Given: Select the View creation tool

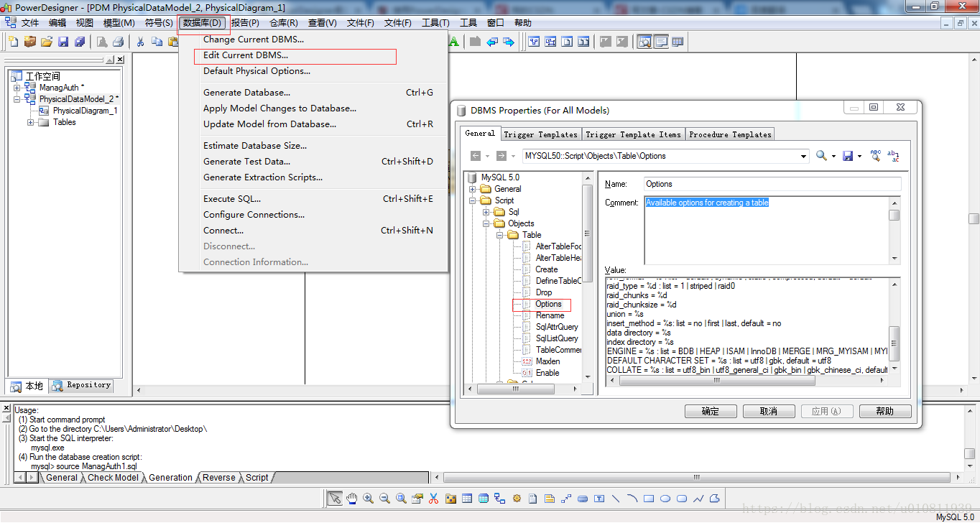Looking at the screenshot, I should coord(483,498).
